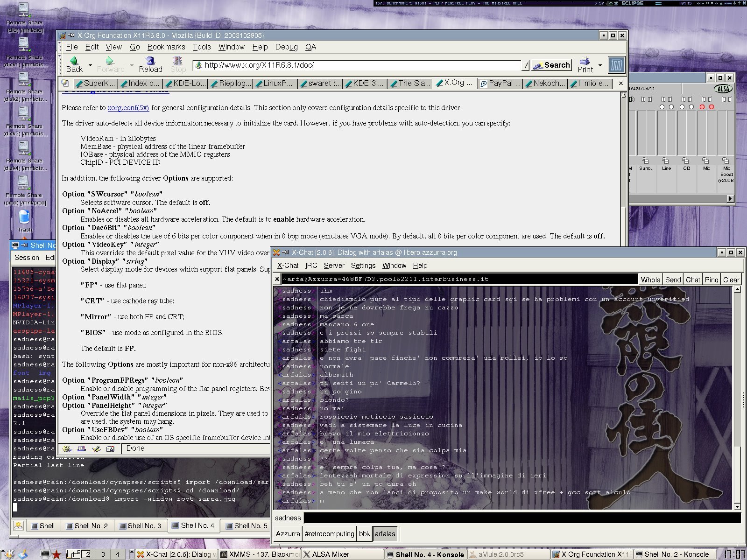The image size is (747, 560).
Task: Toggle lock for the Line mixer channel
Action: (665, 161)
